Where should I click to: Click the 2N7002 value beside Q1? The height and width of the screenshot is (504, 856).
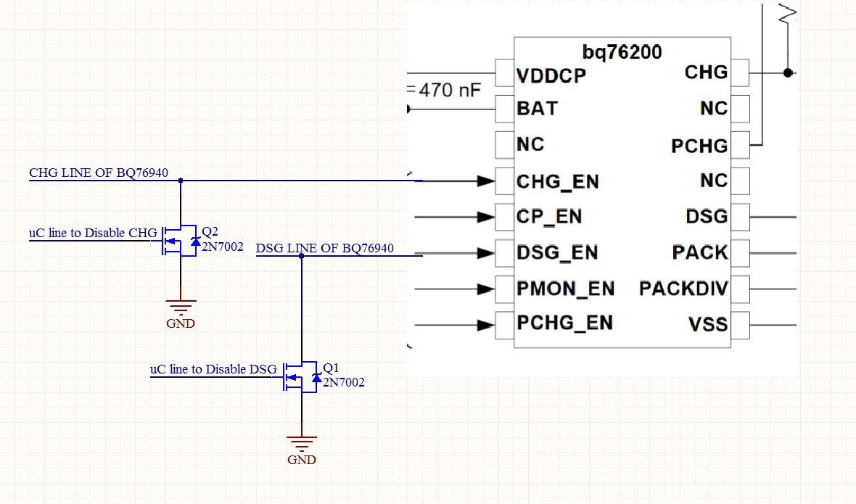click(x=344, y=382)
